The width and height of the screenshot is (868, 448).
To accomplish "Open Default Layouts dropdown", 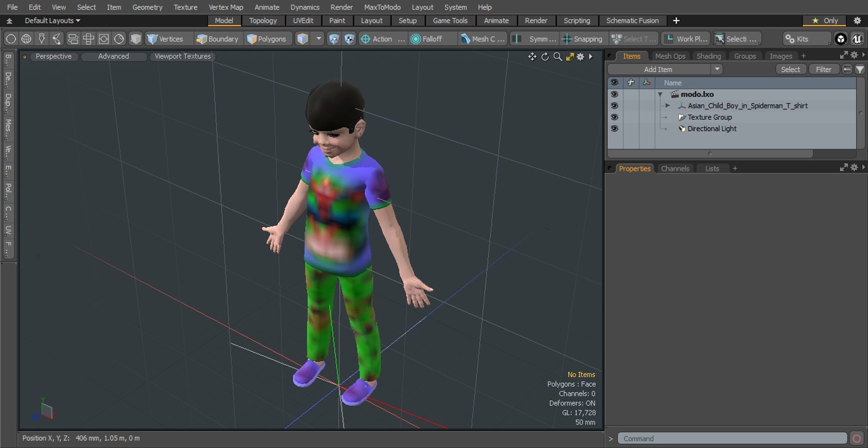I will pyautogui.click(x=52, y=20).
